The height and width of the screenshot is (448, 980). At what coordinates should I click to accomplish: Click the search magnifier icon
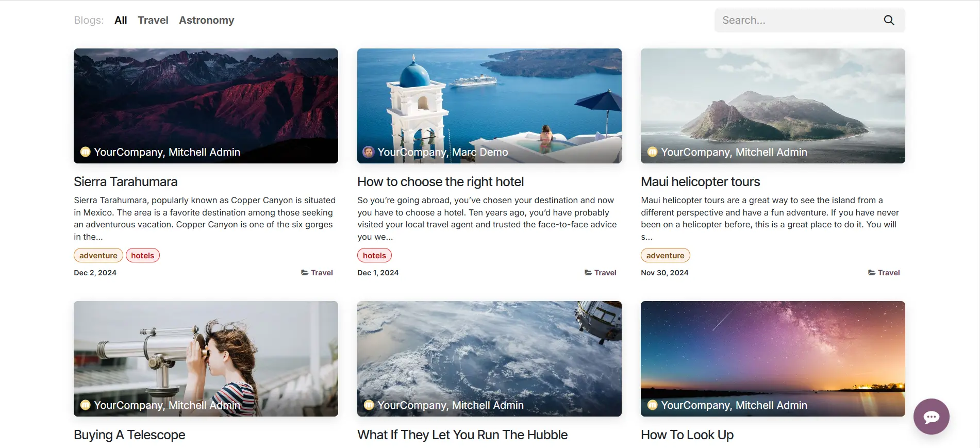coord(889,20)
